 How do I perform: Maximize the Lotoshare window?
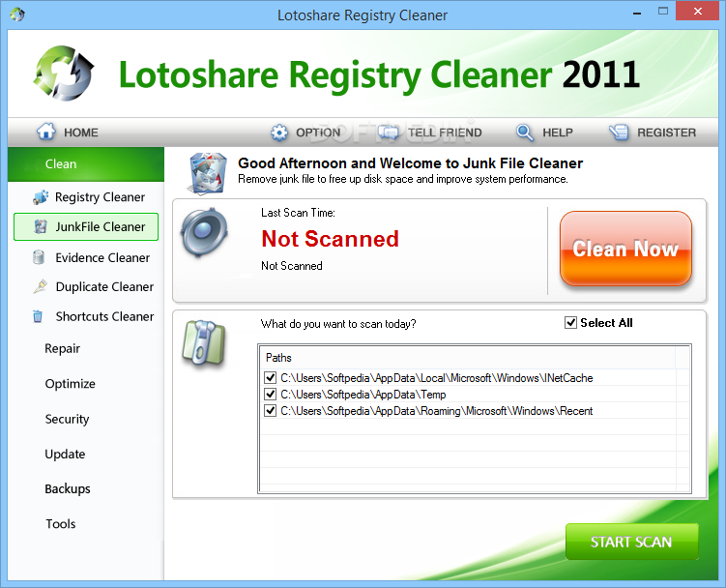663,12
